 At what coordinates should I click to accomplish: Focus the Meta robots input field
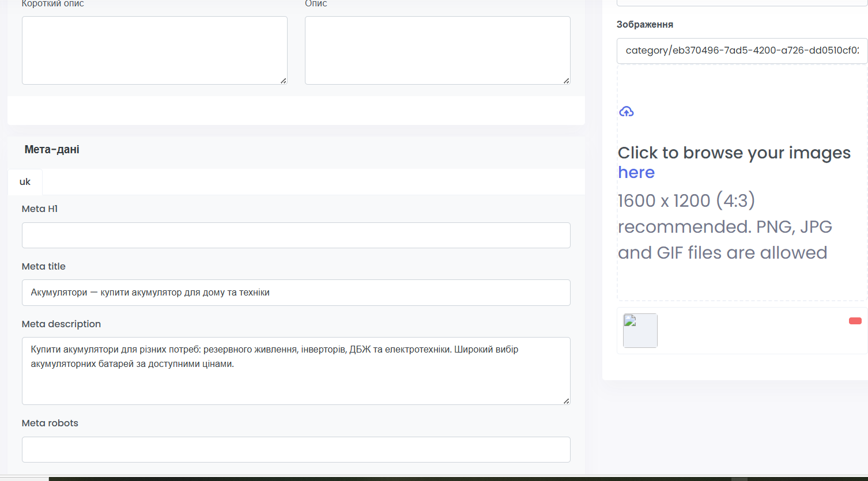click(296, 449)
